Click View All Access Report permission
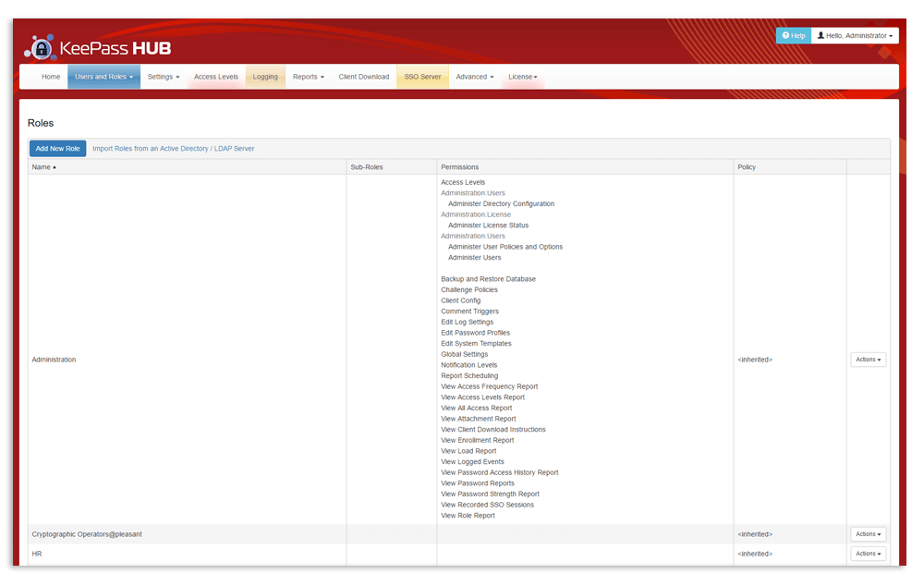This screenshot has width=924, height=586. (x=477, y=408)
